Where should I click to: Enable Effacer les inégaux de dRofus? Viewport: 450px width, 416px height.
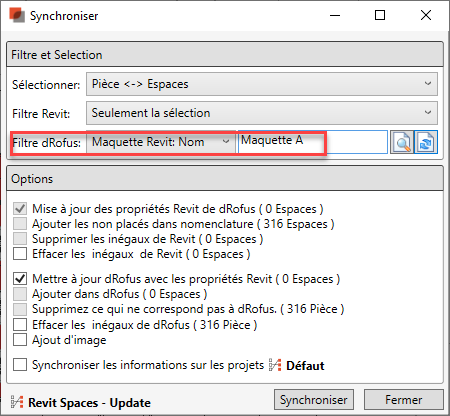pyautogui.click(x=20, y=324)
